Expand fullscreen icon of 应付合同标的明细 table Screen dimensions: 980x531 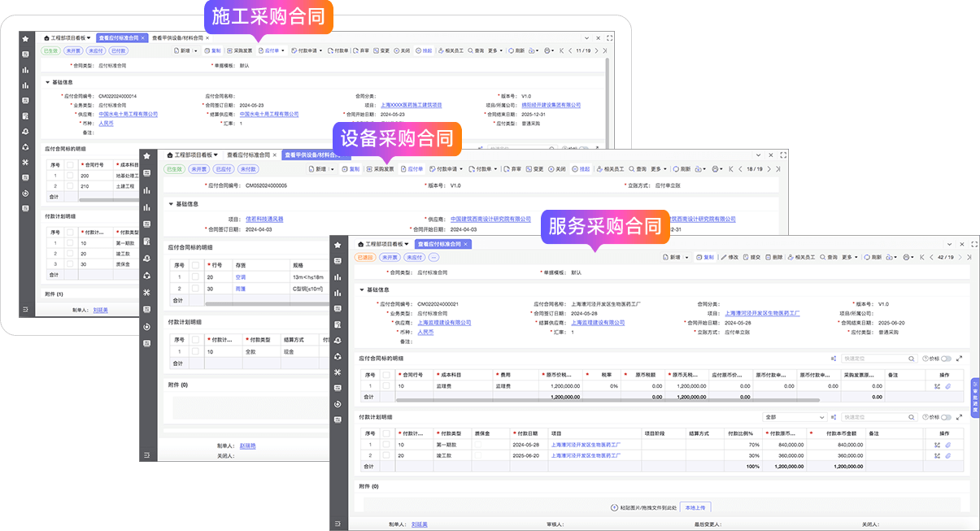960,358
